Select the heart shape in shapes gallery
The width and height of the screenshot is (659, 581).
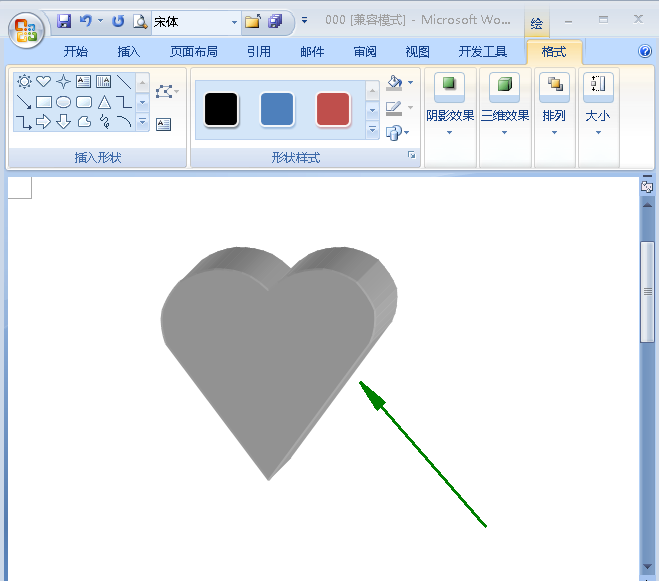tap(44, 82)
